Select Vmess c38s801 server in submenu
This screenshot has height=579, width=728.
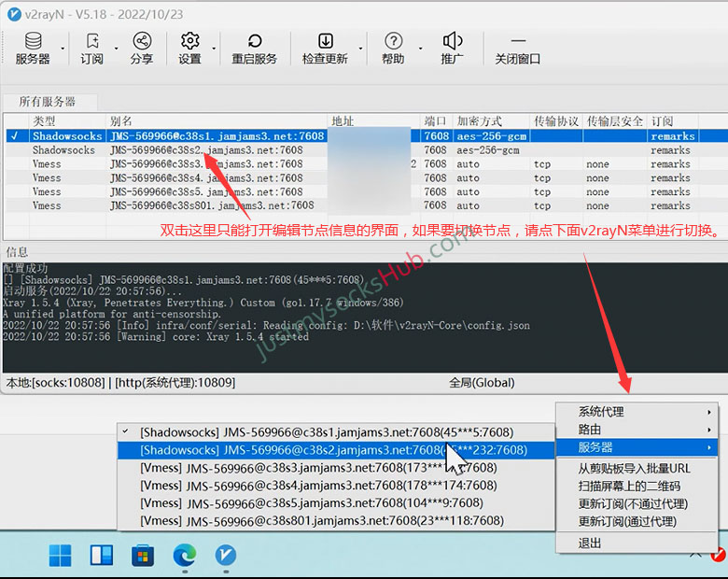336,520
